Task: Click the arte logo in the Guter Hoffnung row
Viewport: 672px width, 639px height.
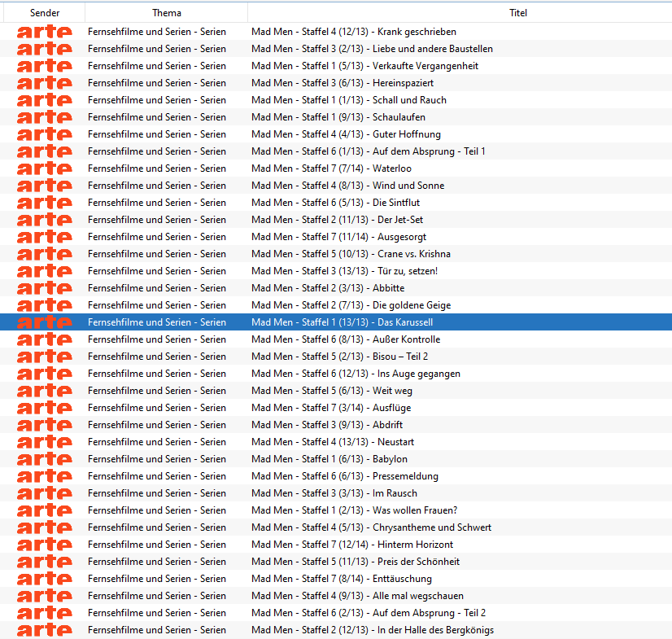Action: 45,134
